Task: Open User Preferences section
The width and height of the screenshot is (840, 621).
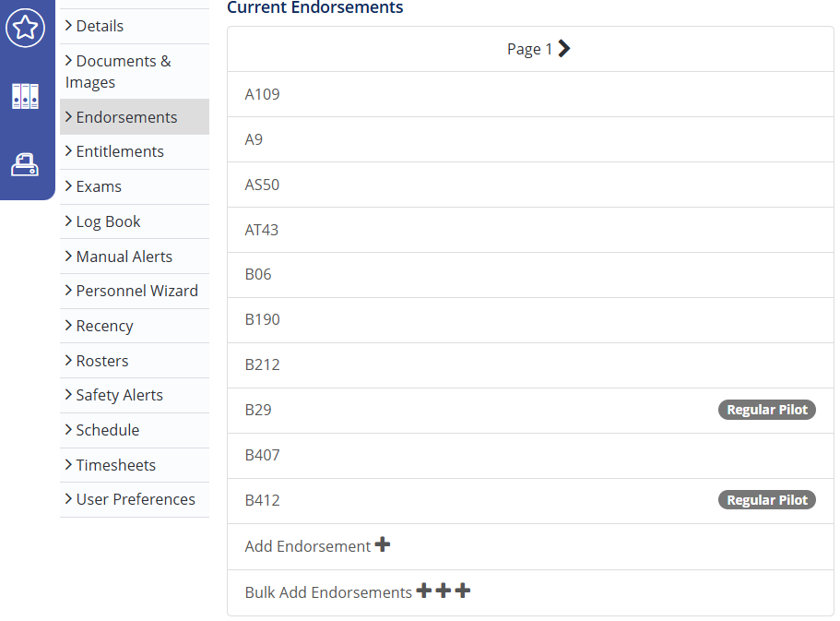Action: pos(136,499)
